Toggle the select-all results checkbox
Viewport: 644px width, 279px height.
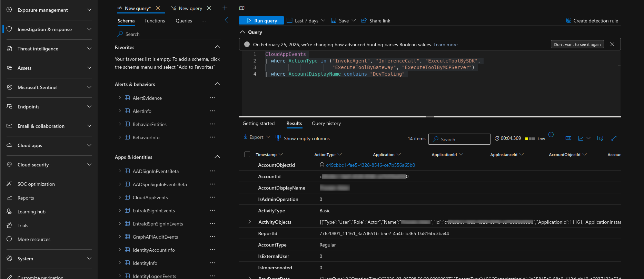247,154
